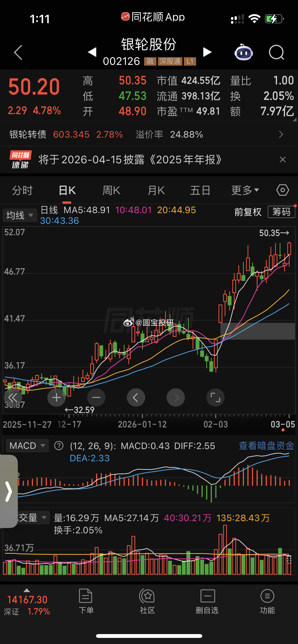
Task: Tap the 2026-01-12 date marker
Action: point(142,424)
